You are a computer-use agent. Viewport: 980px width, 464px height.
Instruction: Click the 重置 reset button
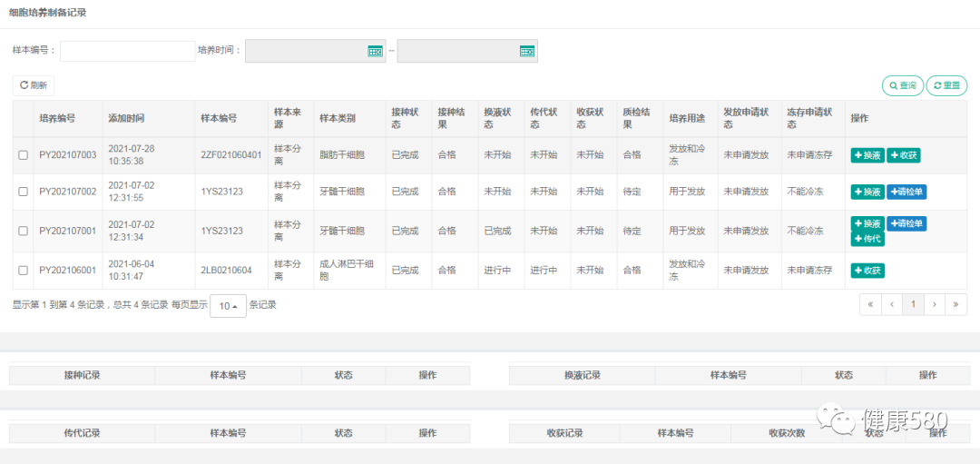[946, 85]
